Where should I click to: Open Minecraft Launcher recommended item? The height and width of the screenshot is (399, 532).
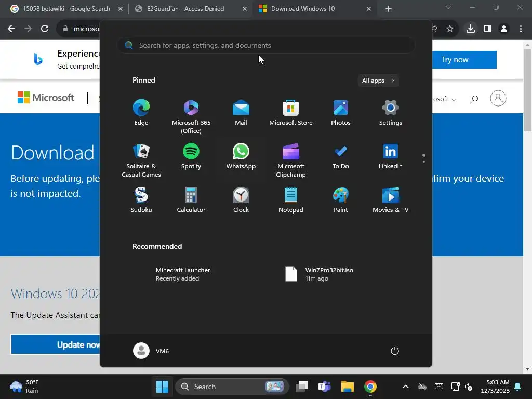point(183,274)
